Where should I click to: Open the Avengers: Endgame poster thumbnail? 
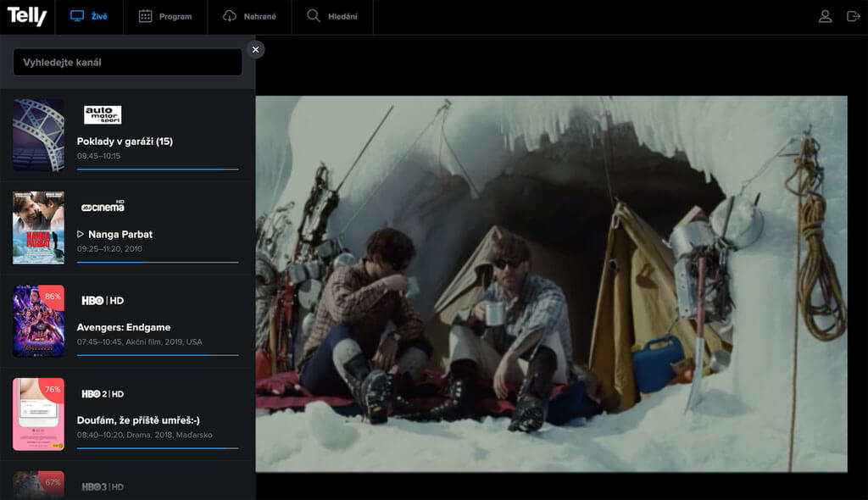tap(38, 320)
